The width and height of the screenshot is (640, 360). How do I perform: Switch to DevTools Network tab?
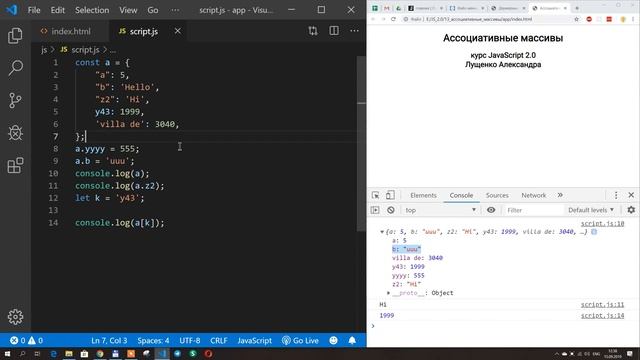(x=533, y=195)
